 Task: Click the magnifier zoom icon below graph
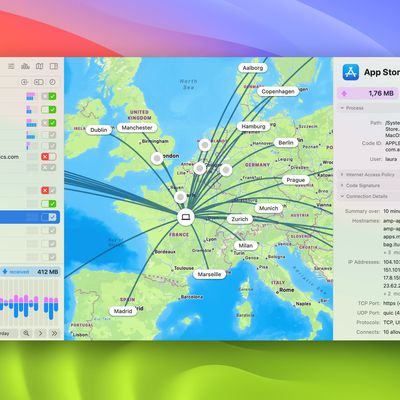(x=26, y=333)
